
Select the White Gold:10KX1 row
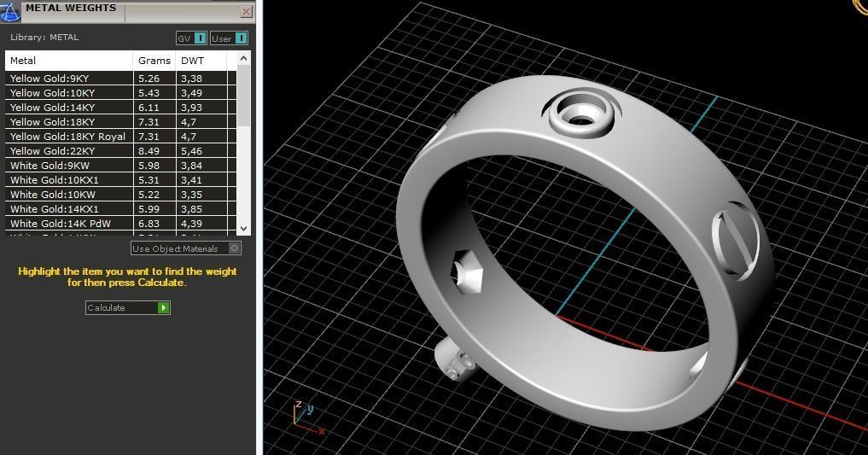point(120,180)
